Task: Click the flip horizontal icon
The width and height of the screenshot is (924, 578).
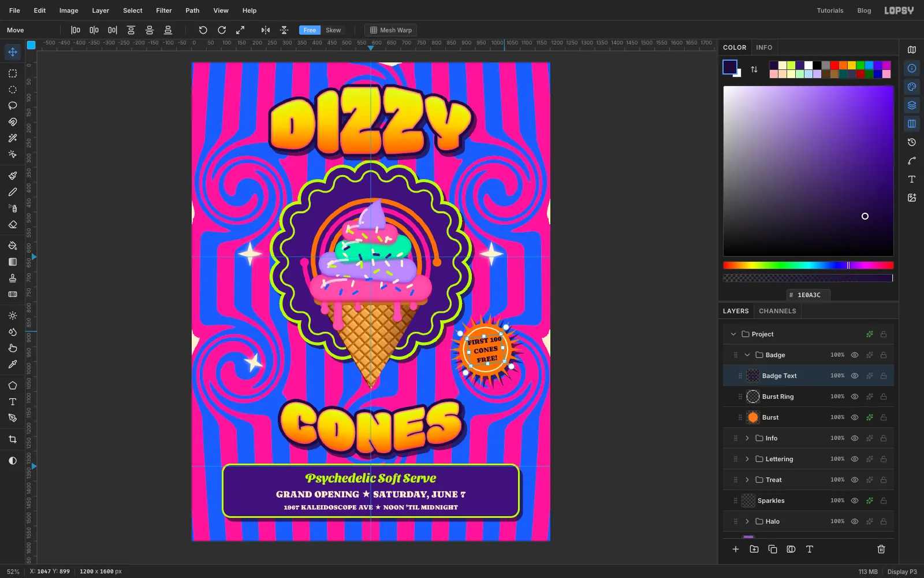Action: (266, 30)
